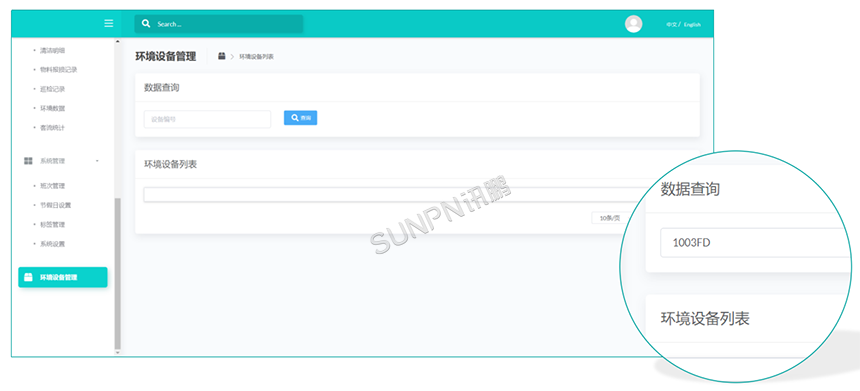
Task: Click the sidebar scrollbar thumb
Action: (x=117, y=273)
